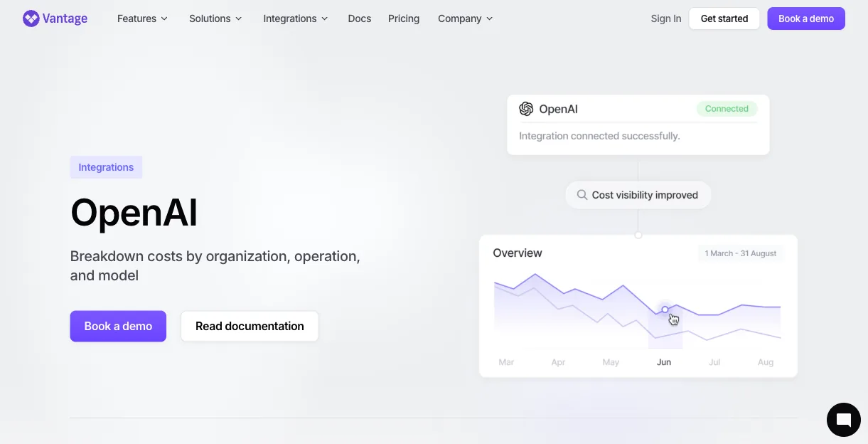This screenshot has height=444, width=868.
Task: Click Book a demo in header
Action: click(x=806, y=18)
